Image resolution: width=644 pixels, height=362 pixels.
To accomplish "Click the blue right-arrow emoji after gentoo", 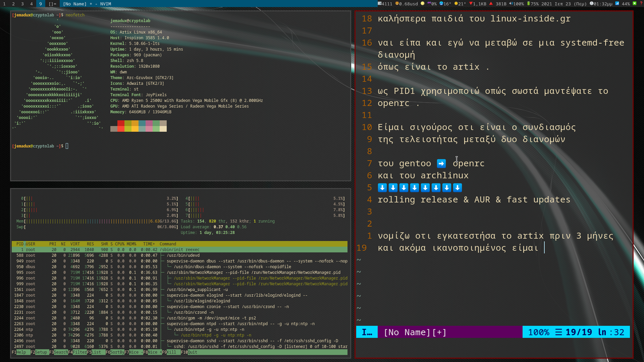I will click(441, 163).
